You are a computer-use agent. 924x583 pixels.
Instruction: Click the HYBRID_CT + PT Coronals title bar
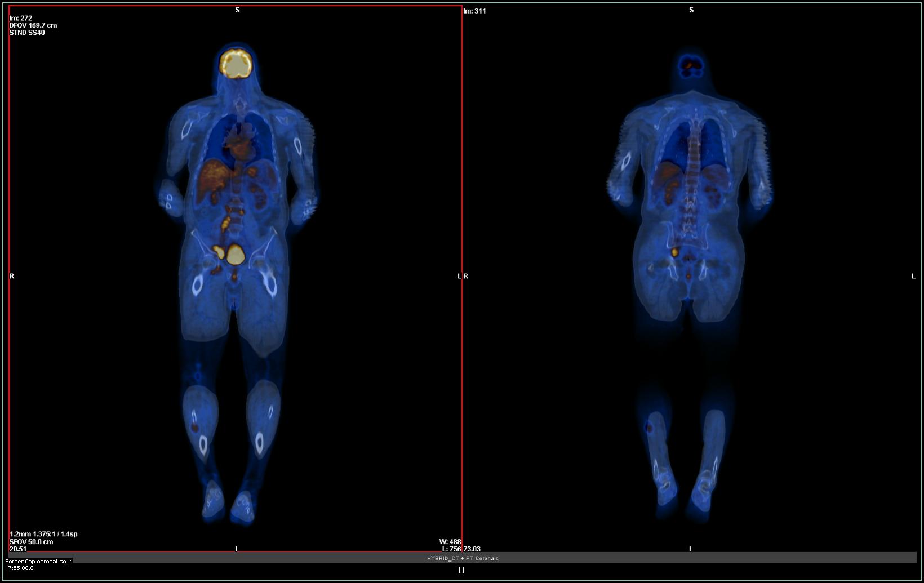462,558
